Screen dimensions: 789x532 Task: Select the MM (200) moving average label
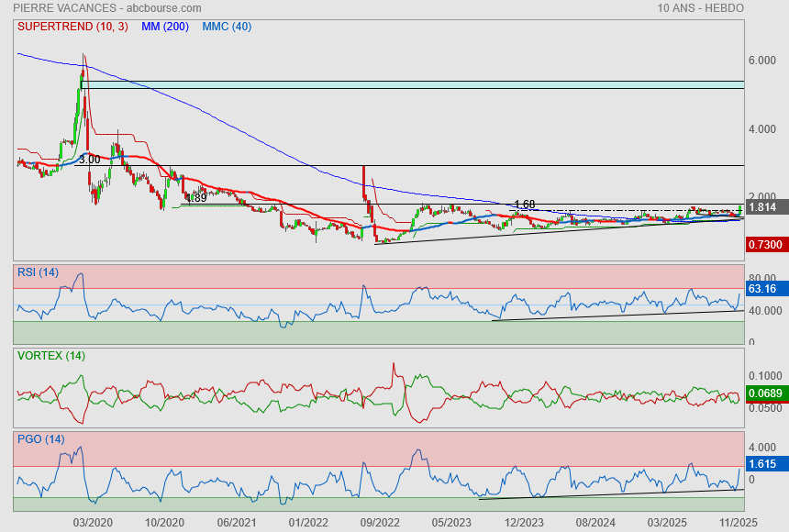[x=164, y=27]
